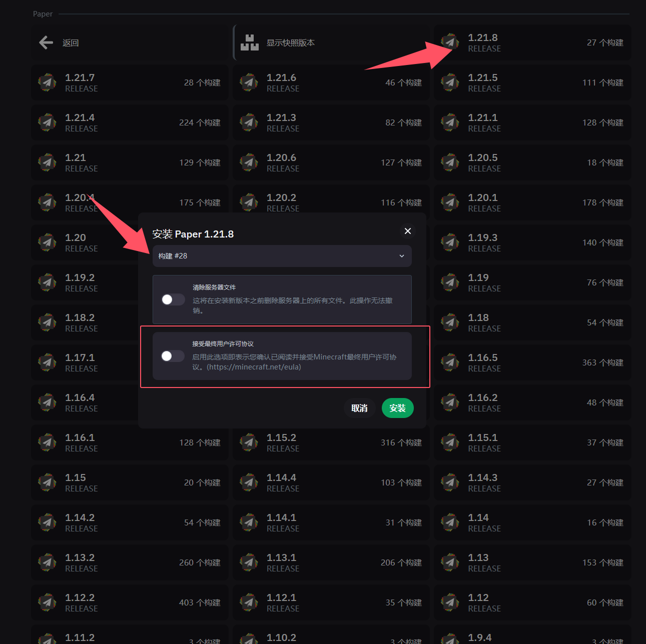This screenshot has width=646, height=644.
Task: Toggle the 清除服务器文件 switch
Action: 173,299
